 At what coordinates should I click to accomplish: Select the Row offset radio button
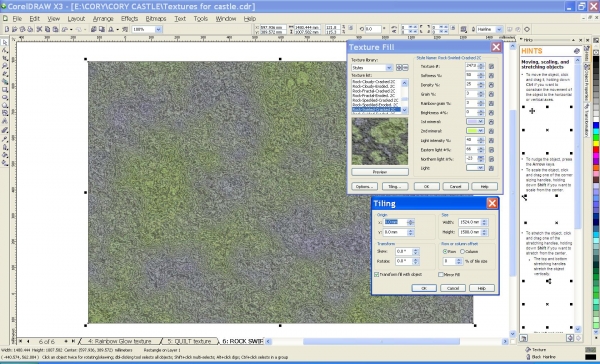point(445,251)
